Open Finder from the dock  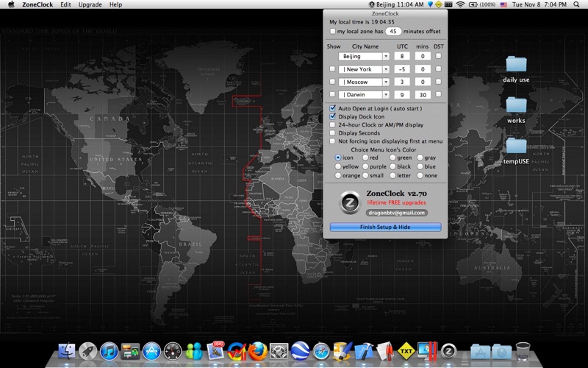(67, 352)
